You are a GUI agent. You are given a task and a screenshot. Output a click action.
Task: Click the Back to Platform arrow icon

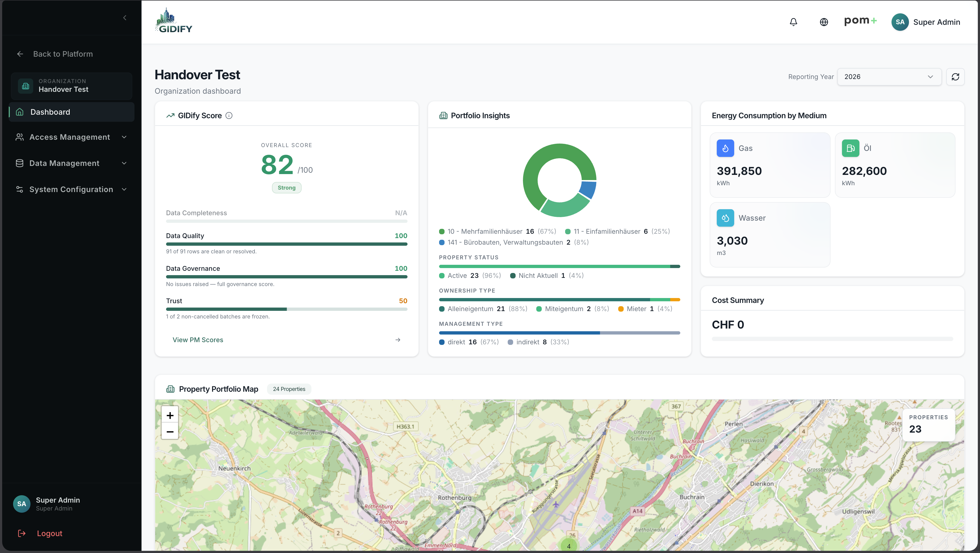click(x=20, y=54)
